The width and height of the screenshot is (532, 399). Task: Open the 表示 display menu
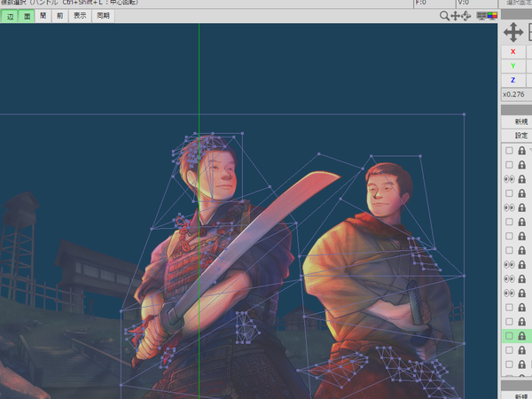(80, 16)
